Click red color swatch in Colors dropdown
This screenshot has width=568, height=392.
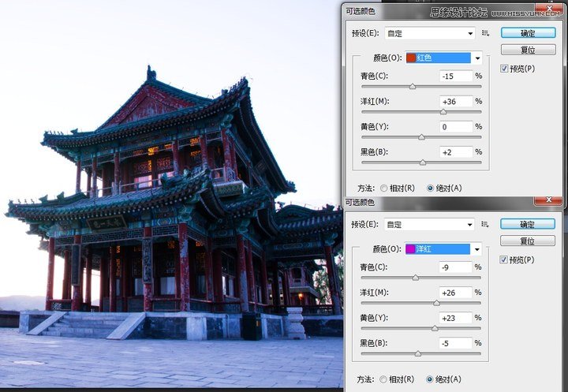coord(411,58)
